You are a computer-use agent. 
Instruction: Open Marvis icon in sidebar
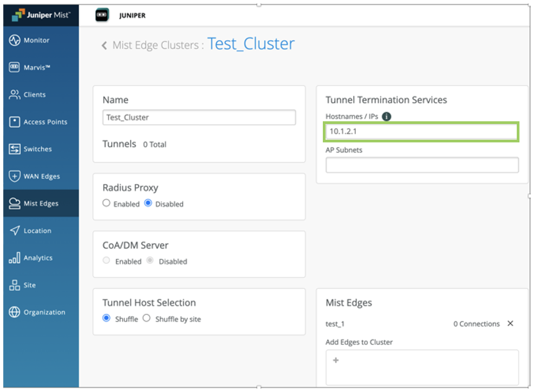15,68
